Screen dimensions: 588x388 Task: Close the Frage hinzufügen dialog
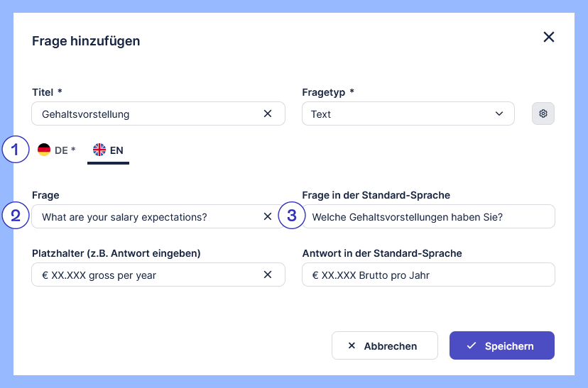[549, 37]
